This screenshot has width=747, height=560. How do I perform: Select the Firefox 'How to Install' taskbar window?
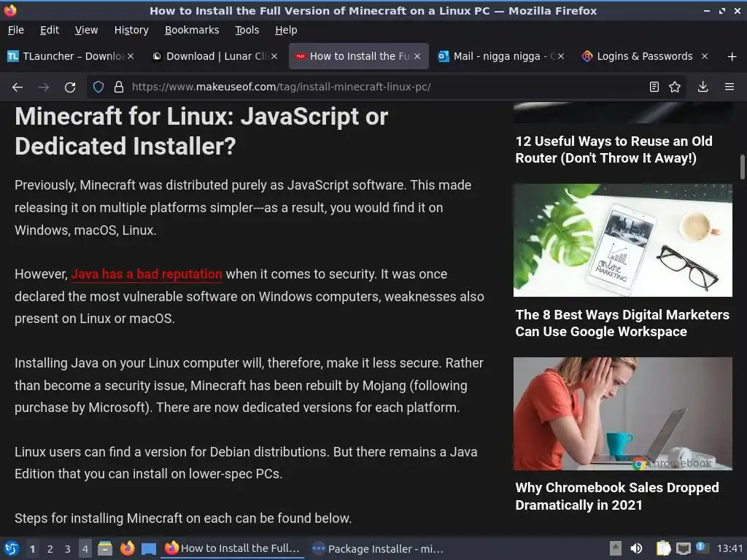click(x=233, y=548)
